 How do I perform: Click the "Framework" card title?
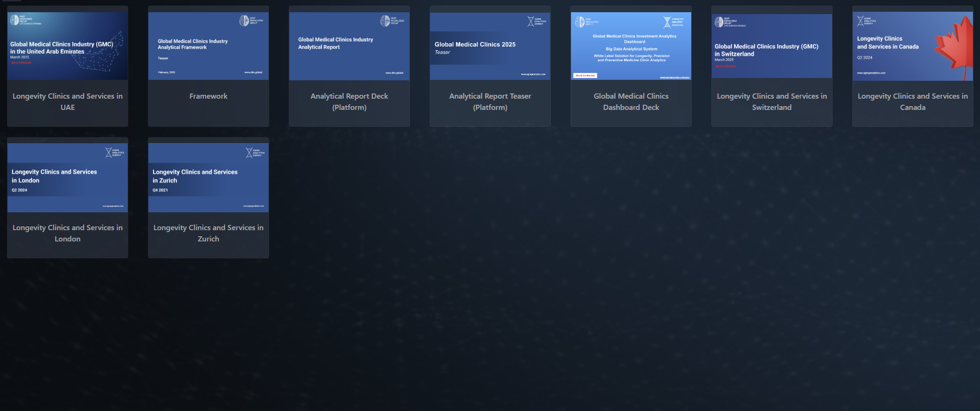[x=208, y=96]
